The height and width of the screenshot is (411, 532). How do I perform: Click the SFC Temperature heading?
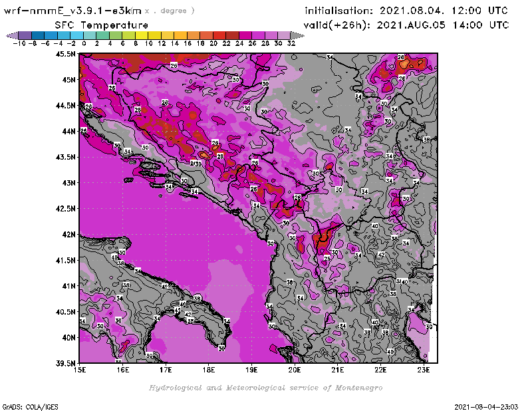pyautogui.click(x=102, y=25)
